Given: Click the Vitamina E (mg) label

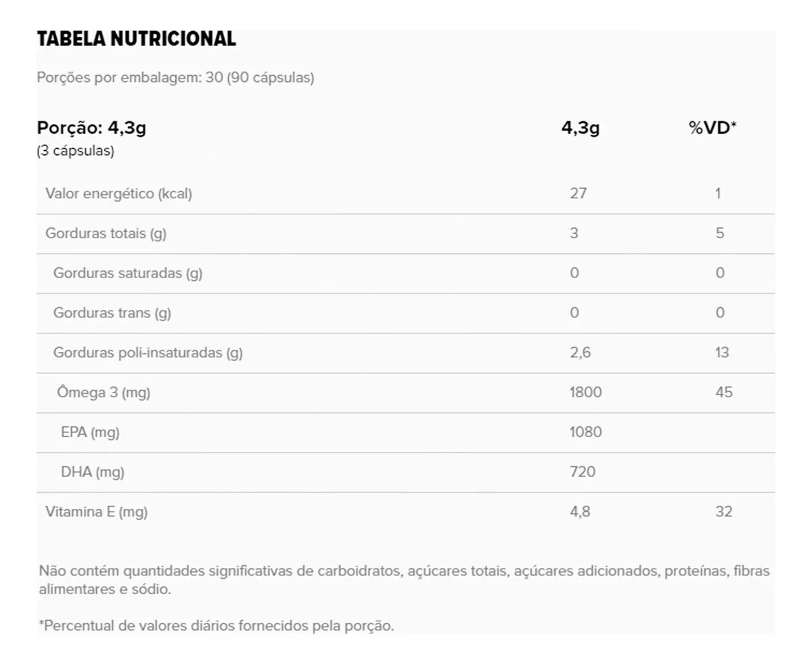Looking at the screenshot, I should coord(96,512).
